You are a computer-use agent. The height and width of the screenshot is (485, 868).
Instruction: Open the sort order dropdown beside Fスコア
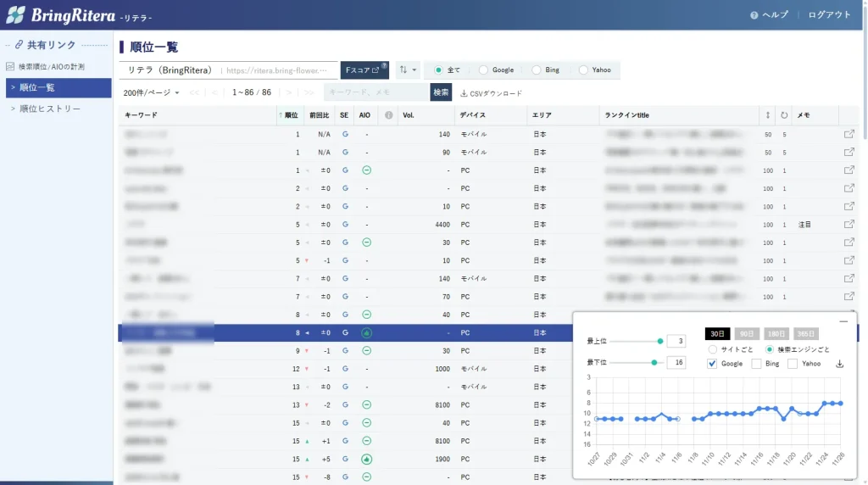pyautogui.click(x=408, y=70)
